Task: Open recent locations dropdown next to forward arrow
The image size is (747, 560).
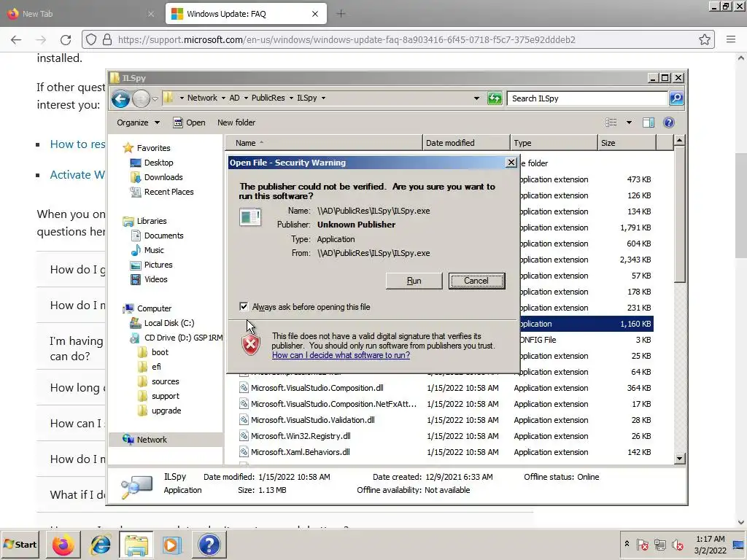Action: [155, 98]
